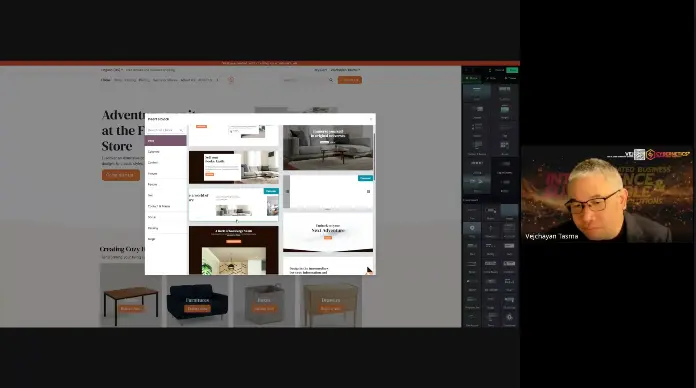Screen dimensions: 696x388
Task: Click the orange button in website header
Action: (x=350, y=80)
